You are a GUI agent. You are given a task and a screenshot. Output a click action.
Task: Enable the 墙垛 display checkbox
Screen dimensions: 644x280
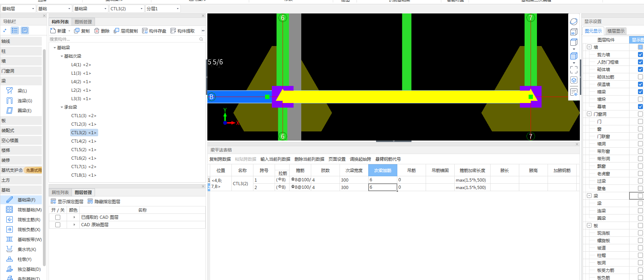coord(640,99)
